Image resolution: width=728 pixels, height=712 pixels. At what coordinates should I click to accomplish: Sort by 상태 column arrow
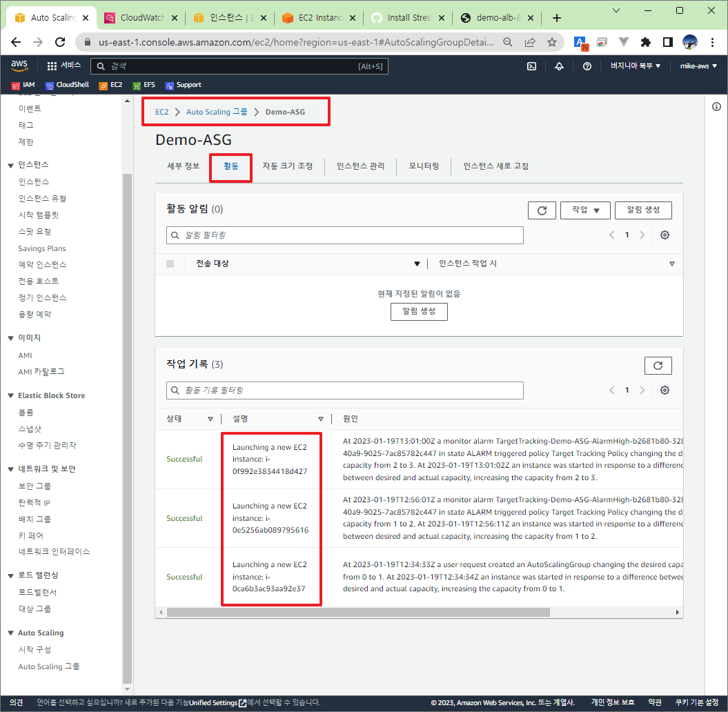[x=210, y=419]
